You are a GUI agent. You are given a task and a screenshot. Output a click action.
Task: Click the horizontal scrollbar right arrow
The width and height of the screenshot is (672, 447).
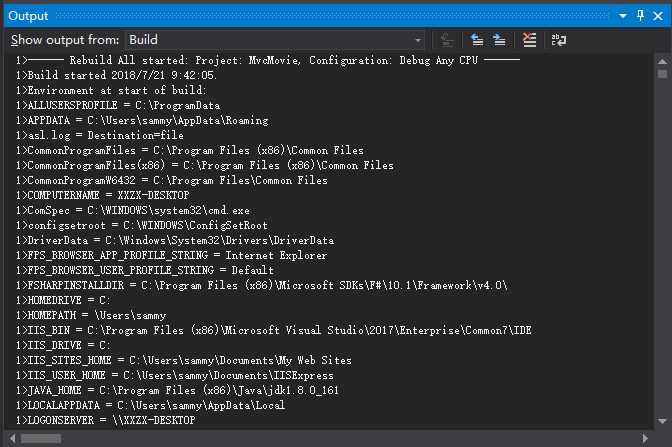(x=645, y=438)
